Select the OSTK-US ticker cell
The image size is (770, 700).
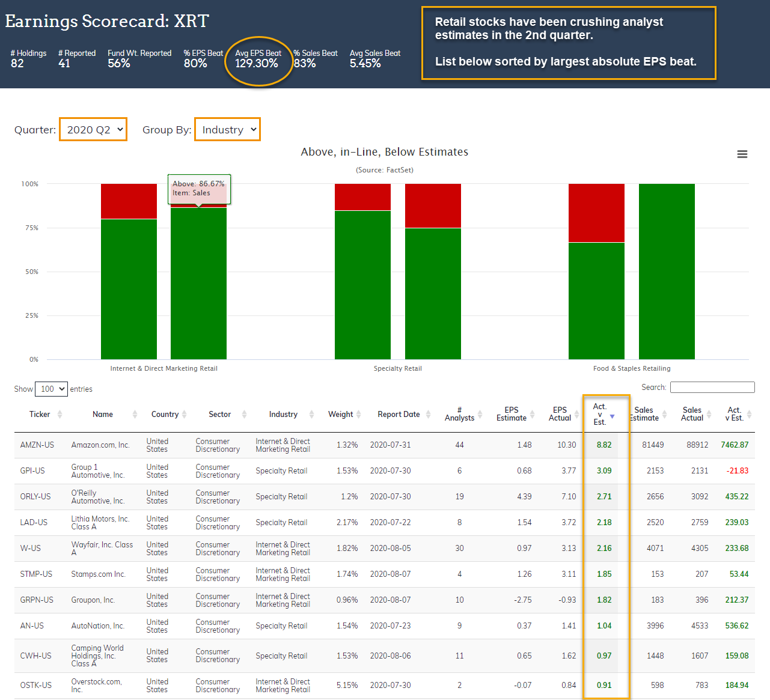(36, 686)
